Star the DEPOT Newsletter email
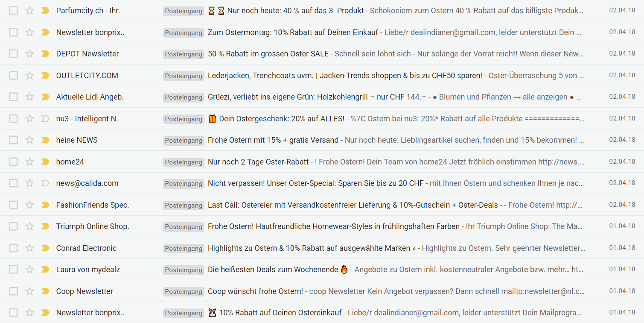Screen dimensions: 644x323 click(x=29, y=54)
